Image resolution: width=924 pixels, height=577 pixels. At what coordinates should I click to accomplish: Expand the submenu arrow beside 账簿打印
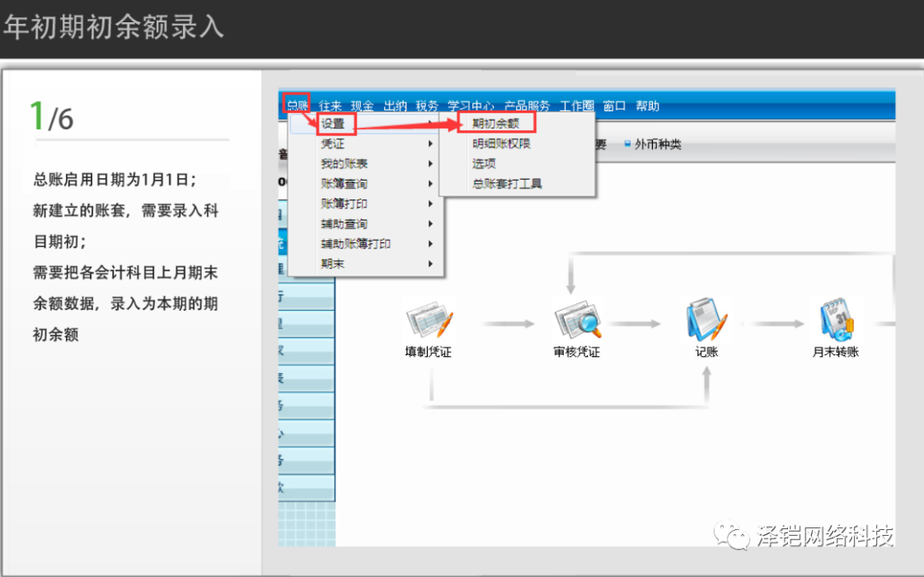click(430, 204)
